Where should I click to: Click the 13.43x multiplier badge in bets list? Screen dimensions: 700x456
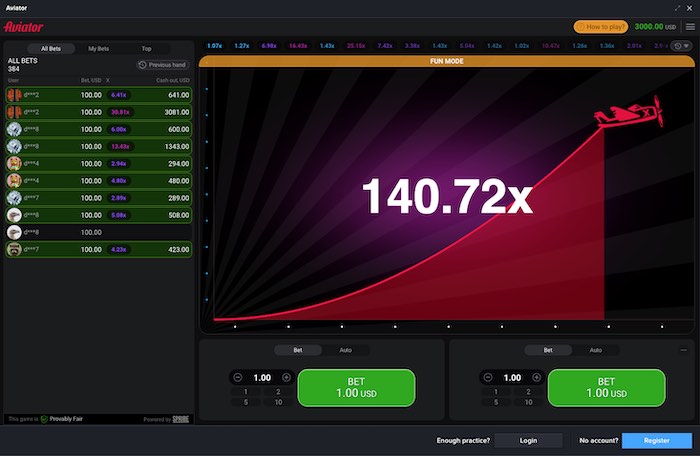coord(120,146)
